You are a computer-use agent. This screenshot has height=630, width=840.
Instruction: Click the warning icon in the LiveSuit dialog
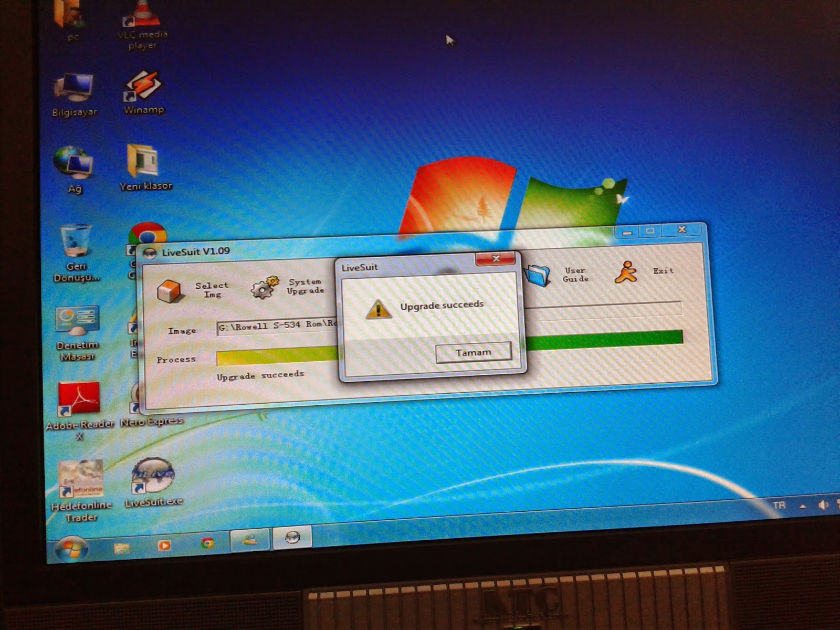click(378, 309)
